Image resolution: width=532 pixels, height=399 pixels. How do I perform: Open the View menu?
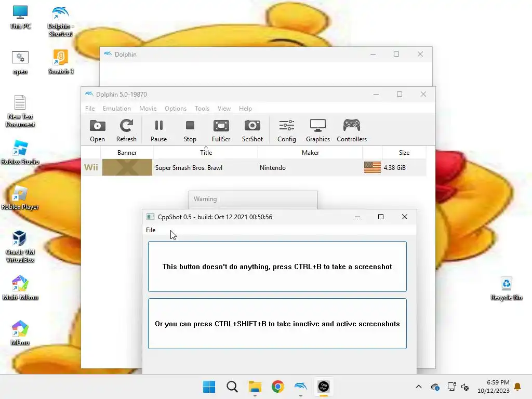pyautogui.click(x=224, y=109)
